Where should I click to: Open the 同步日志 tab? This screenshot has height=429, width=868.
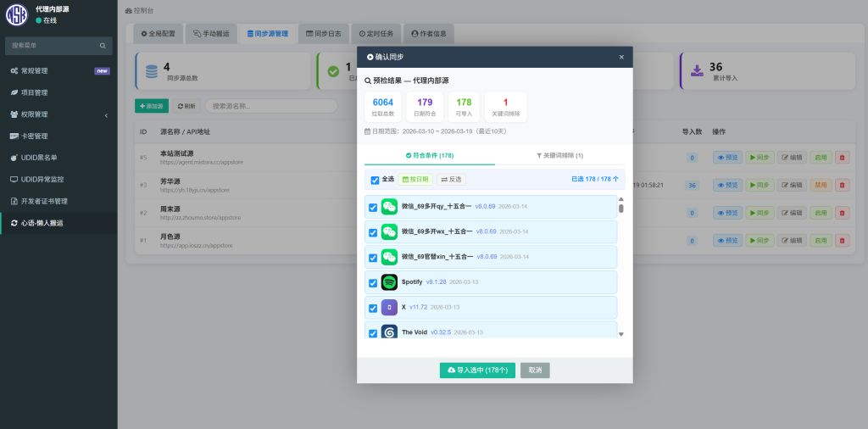coord(323,34)
